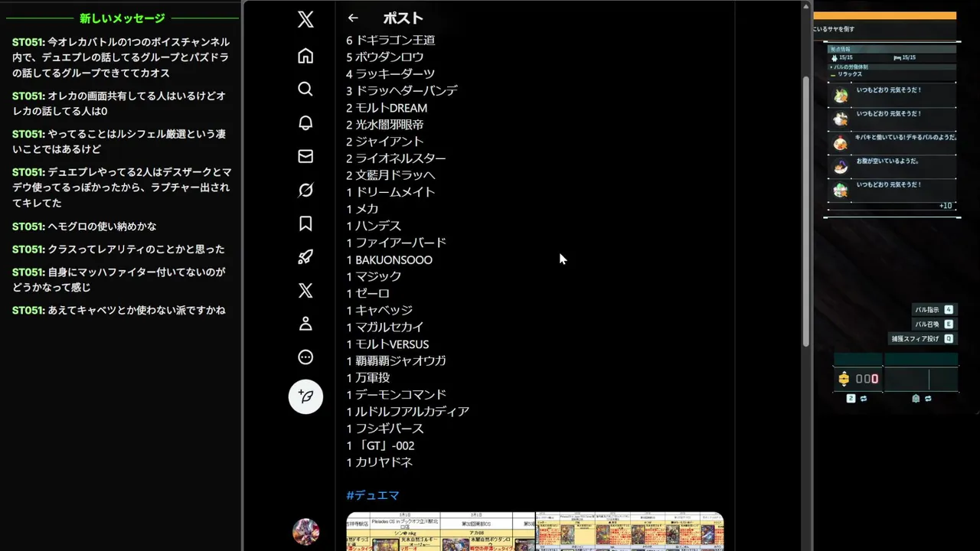Viewport: 980px width, 551px height.
Task: Click the line '1 モルトVERSUS'
Action: (x=387, y=344)
